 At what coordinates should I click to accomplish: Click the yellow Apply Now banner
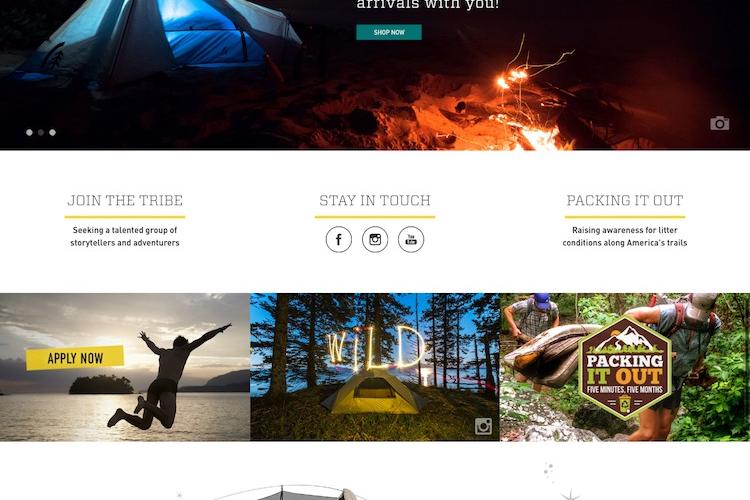tap(75, 358)
